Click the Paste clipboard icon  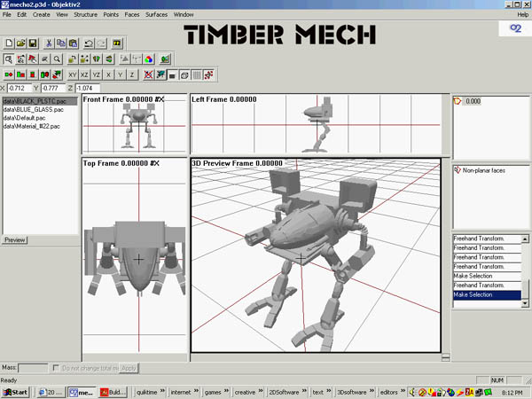point(73,43)
